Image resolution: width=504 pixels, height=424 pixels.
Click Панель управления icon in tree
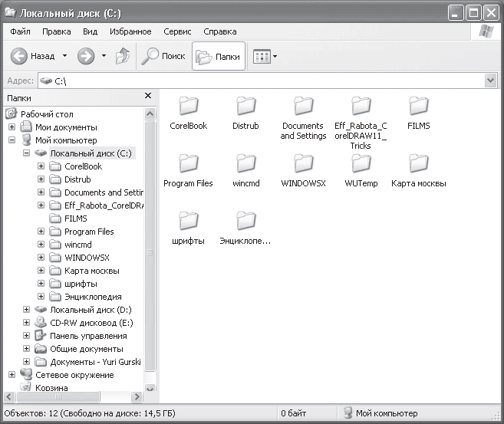coord(41,335)
